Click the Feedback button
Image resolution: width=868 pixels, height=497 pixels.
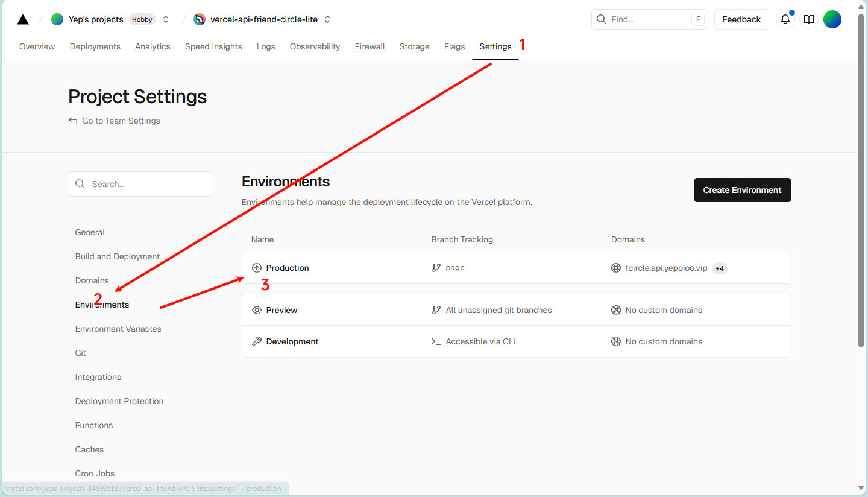741,19
